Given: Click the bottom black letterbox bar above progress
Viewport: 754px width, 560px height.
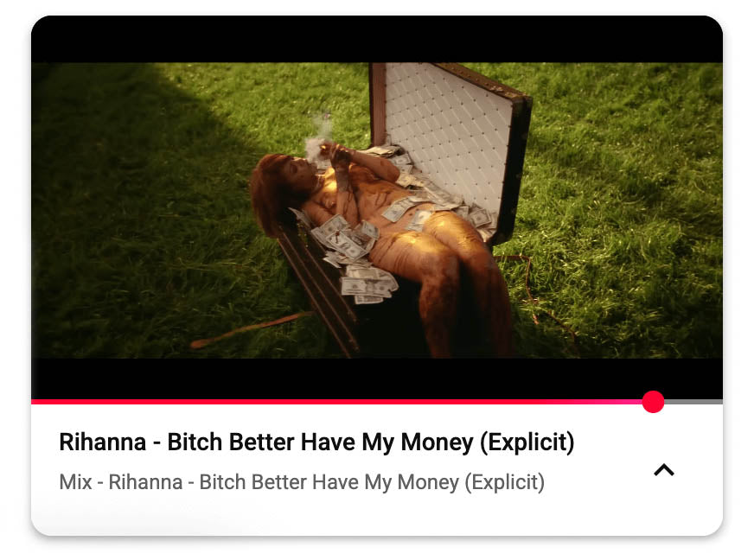Looking at the screenshot, I should (377, 379).
